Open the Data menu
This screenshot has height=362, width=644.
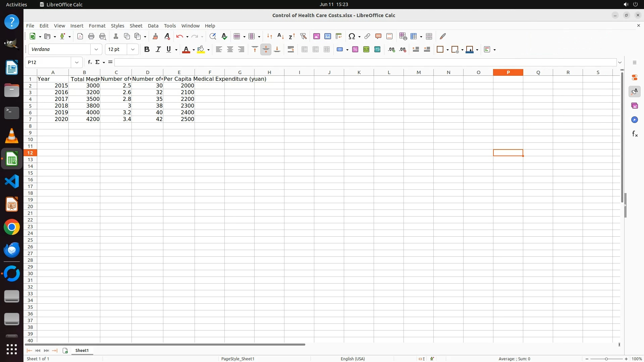click(x=153, y=26)
